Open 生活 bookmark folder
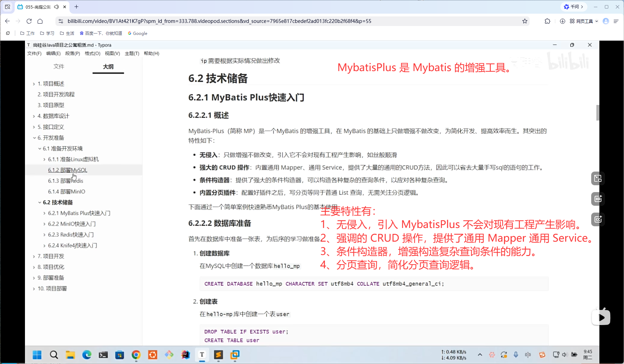Screen dimensions: 624x364 (67, 33)
